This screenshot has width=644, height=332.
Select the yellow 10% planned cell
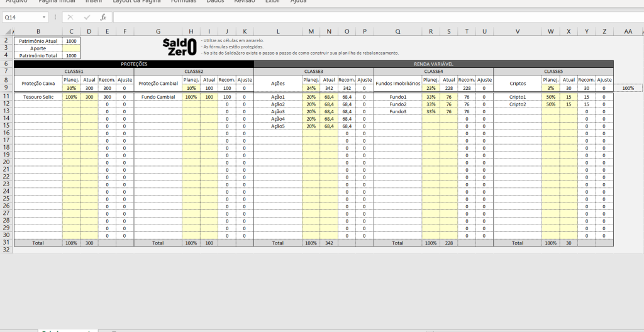point(191,88)
